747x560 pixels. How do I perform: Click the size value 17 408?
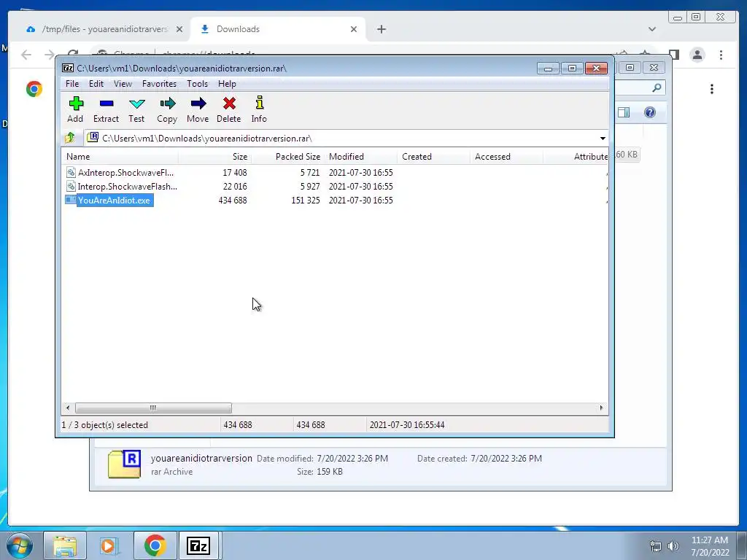point(234,173)
